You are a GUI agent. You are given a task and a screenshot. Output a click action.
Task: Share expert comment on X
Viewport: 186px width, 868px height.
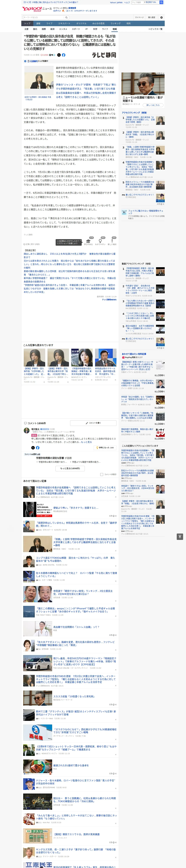pos(33,447)
